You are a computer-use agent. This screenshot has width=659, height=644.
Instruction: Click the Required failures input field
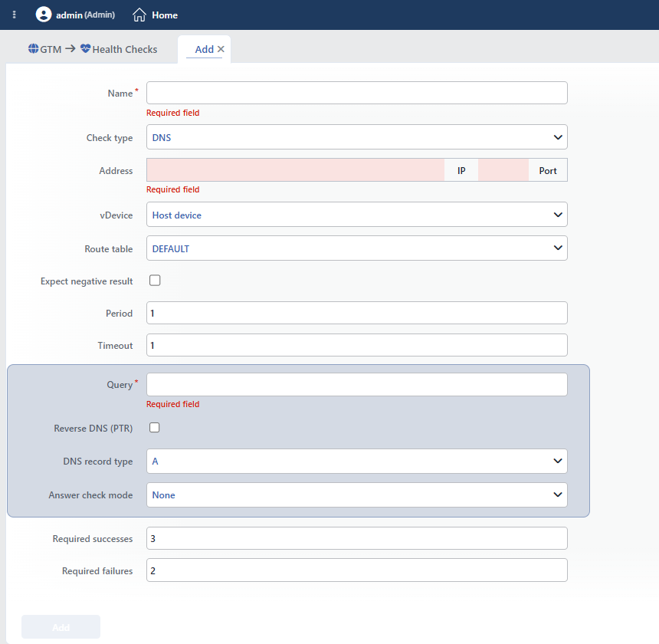tap(357, 570)
